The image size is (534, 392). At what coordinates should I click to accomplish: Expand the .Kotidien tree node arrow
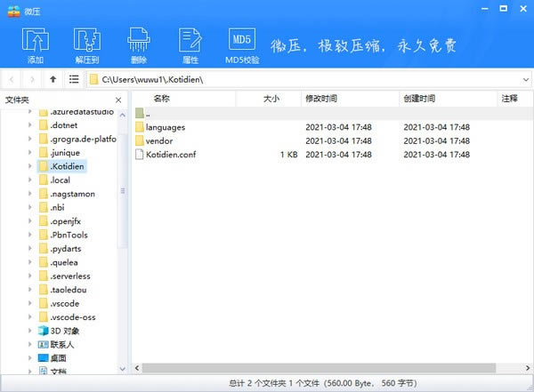[x=31, y=166]
